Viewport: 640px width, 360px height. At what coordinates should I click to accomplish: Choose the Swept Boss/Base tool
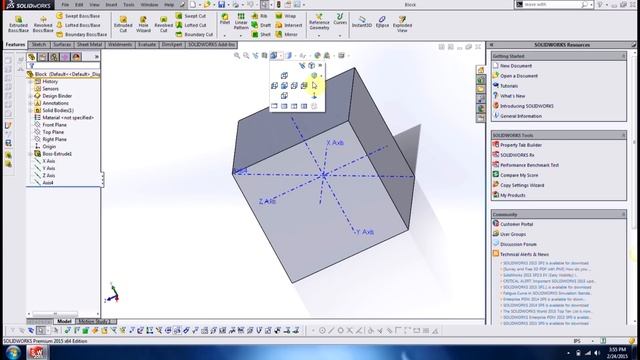78,16
